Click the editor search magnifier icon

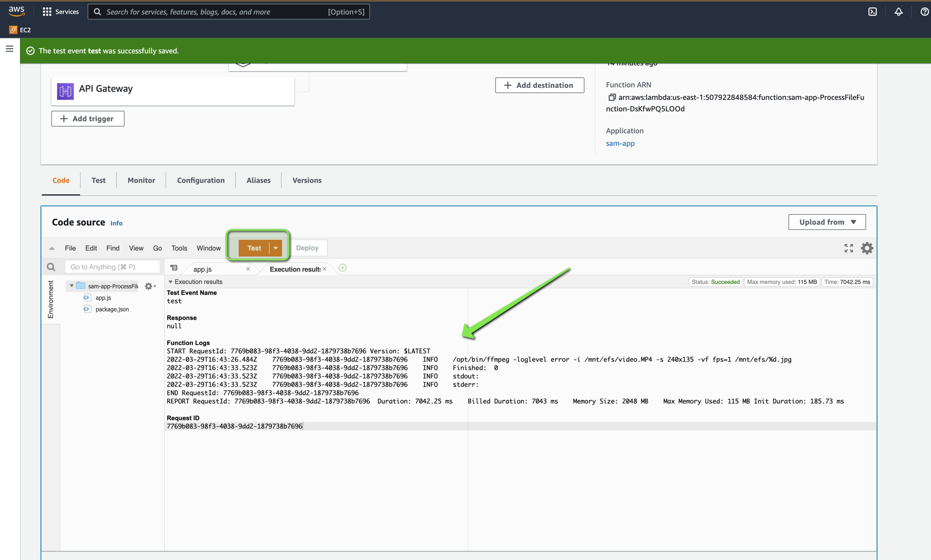coord(51,267)
